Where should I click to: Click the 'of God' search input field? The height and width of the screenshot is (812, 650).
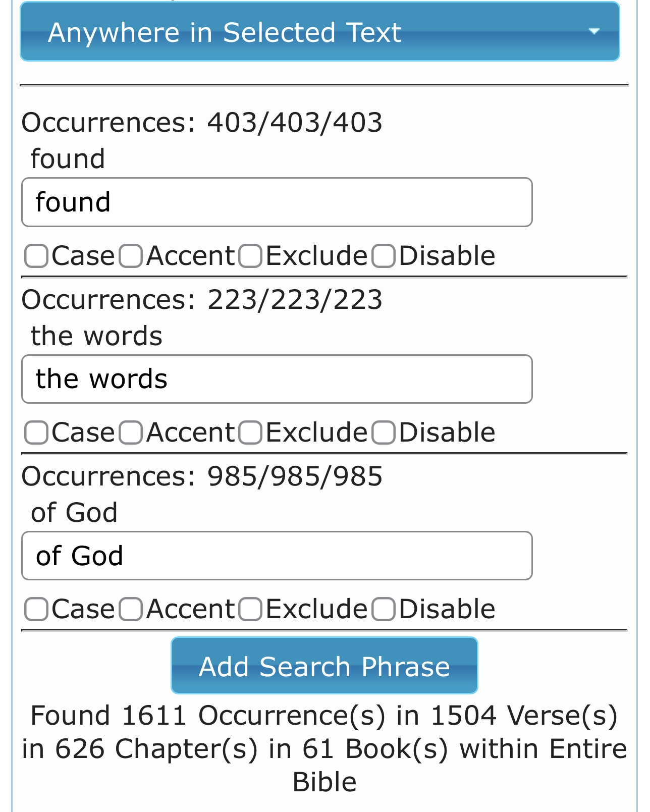coord(277,556)
